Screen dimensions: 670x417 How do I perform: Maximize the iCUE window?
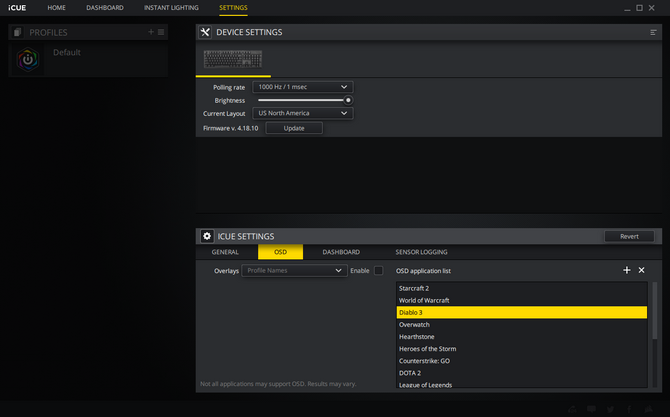point(639,8)
